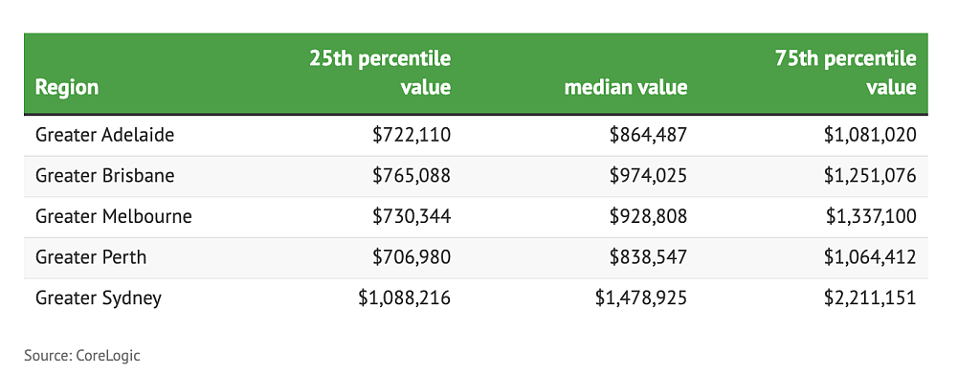The image size is (980, 374).
Task: Select Perth's $838,547 median cell
Action: 648,256
